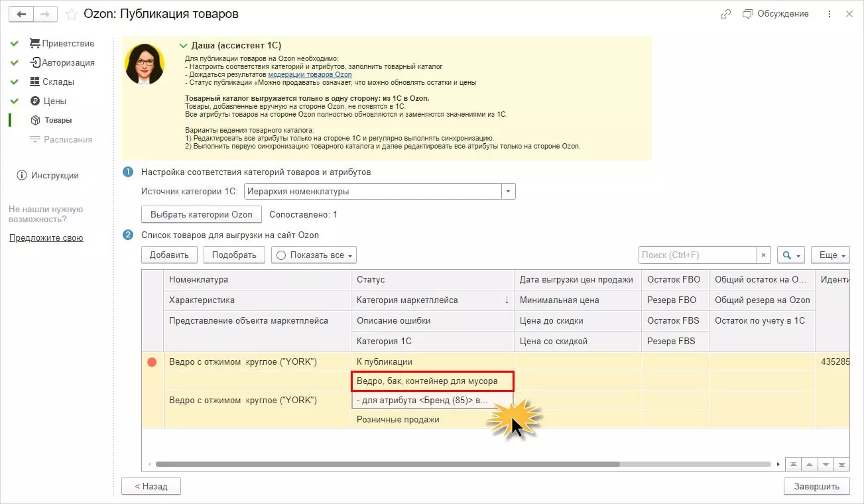Click the Номенклатура column header
Screen dimensions: 864x504
pyautogui.click(x=257, y=280)
